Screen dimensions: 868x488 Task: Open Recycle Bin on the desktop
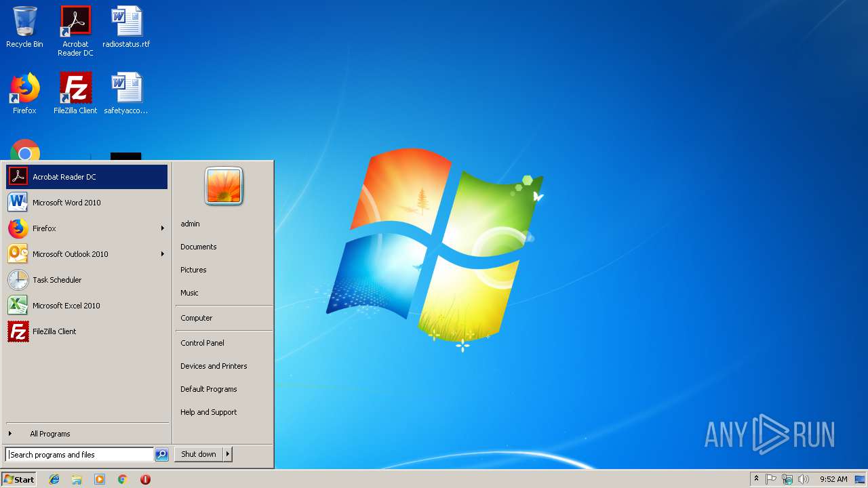[x=24, y=28]
